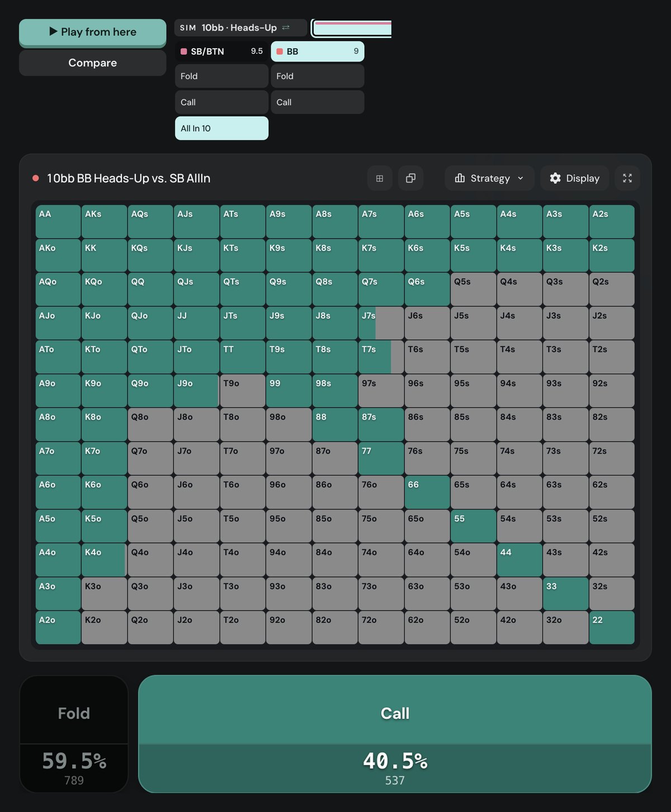
Task: Click the K2s hand cell
Action: click(x=612, y=255)
